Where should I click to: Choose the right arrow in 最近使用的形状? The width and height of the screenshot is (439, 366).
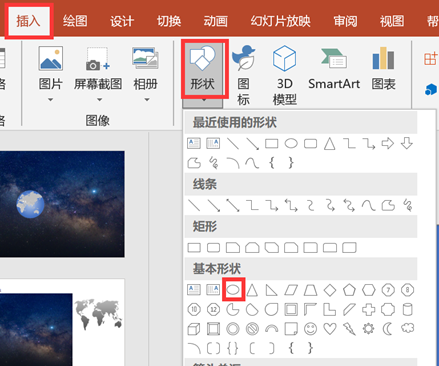388,144
